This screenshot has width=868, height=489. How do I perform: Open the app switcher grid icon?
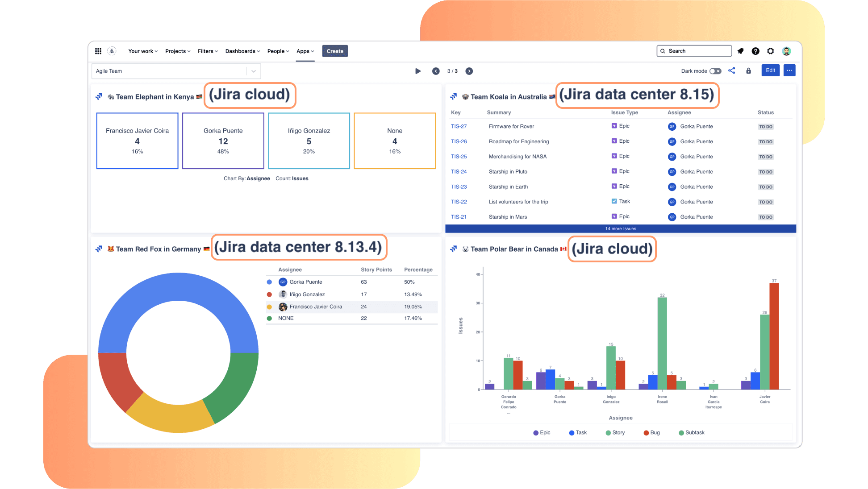[98, 51]
